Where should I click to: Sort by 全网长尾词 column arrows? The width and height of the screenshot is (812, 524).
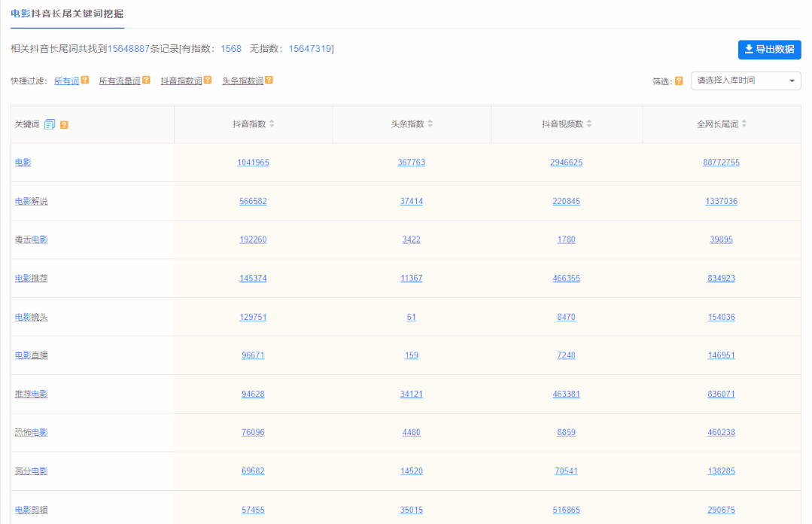[744, 124]
